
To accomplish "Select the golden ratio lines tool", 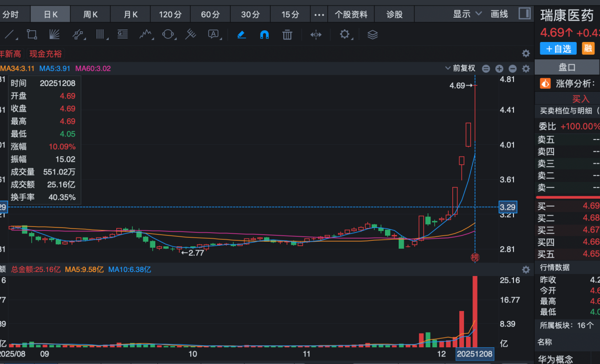I will tap(123, 34).
